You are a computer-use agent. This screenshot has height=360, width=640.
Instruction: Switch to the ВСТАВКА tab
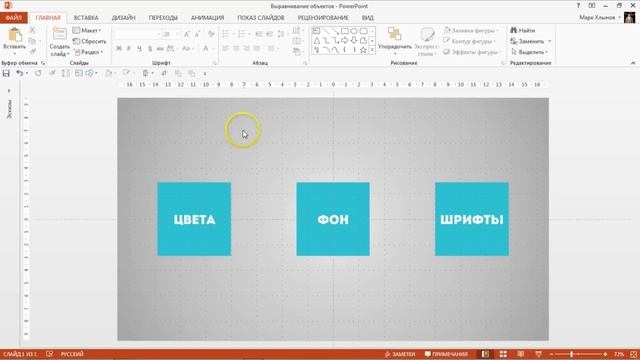tap(86, 18)
